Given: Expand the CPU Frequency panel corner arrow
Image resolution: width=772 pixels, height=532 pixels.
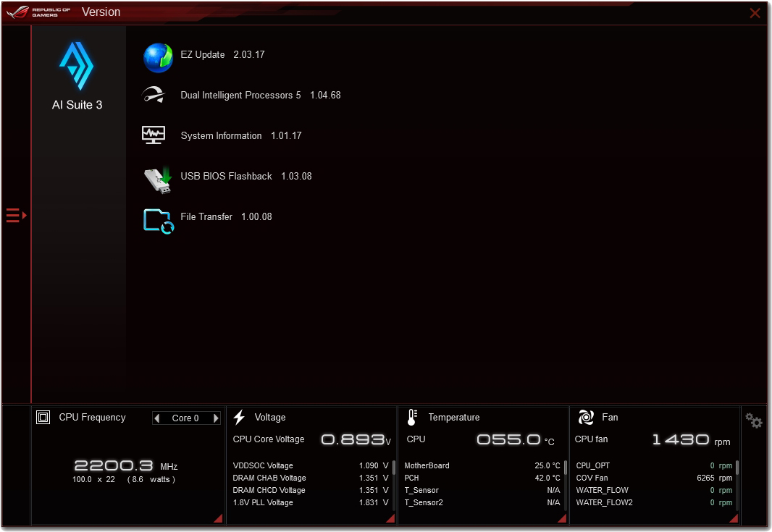Looking at the screenshot, I should 218,518.
